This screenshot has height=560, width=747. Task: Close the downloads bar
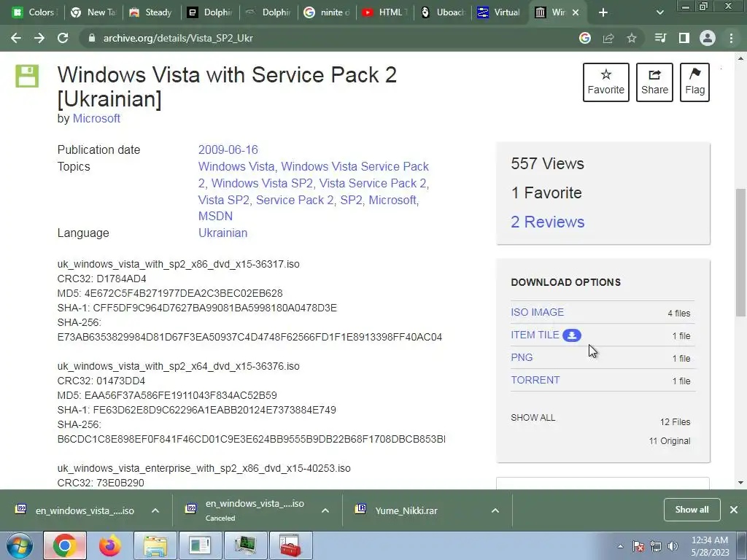coord(734,510)
